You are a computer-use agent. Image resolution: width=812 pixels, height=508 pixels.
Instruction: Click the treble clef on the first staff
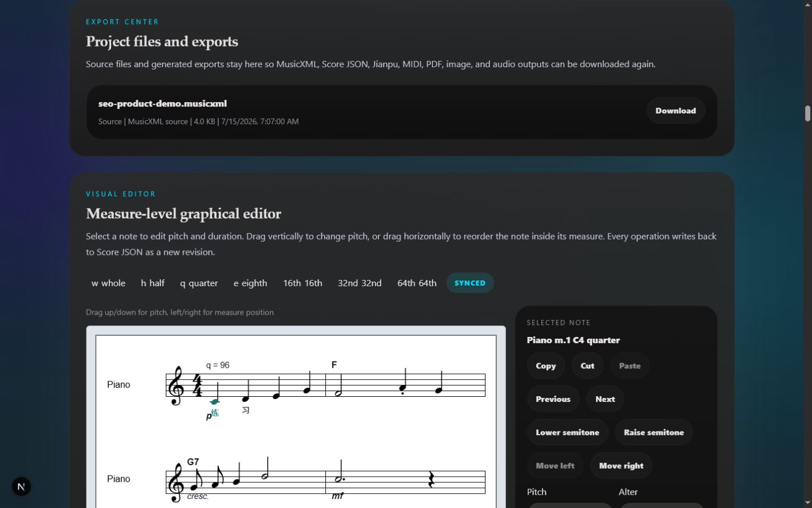click(177, 385)
